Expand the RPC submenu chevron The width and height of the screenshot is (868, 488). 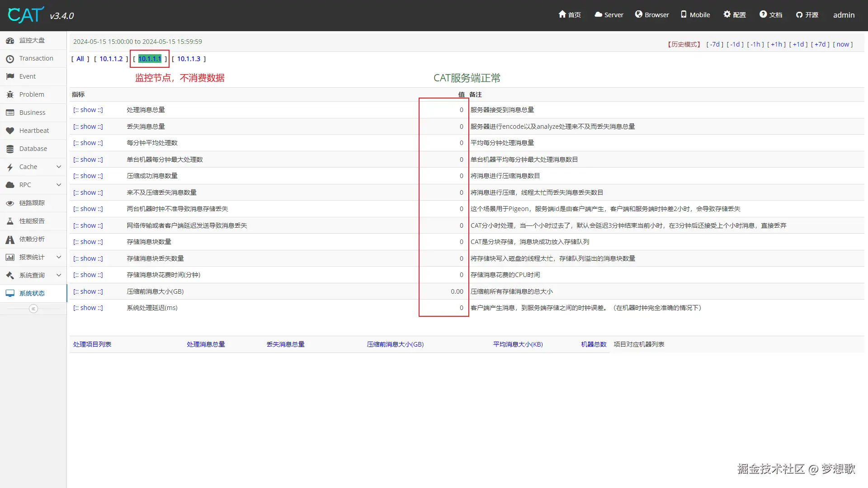pos(59,185)
